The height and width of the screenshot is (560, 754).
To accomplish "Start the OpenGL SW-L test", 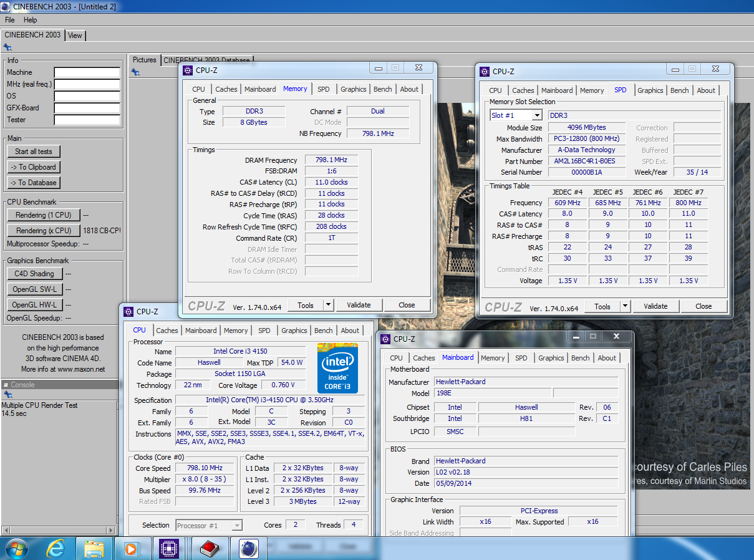I will pos(34,289).
